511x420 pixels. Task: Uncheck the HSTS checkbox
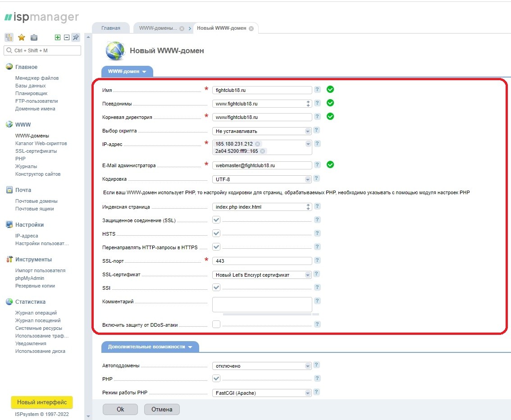click(x=216, y=233)
